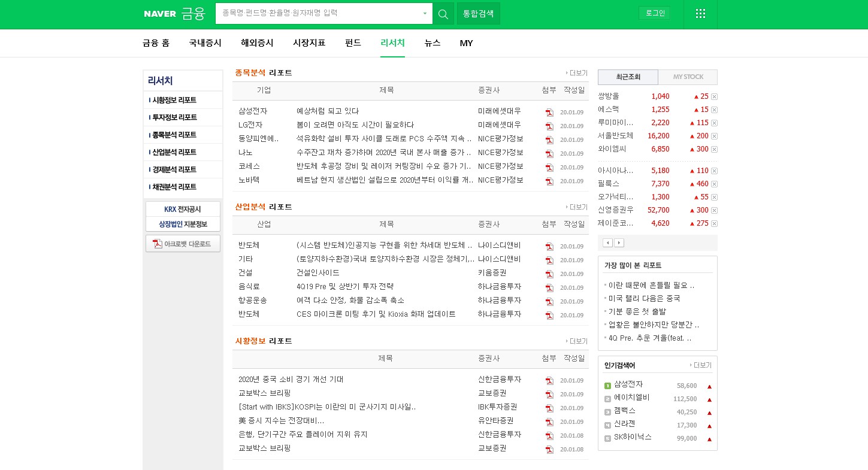This screenshot has width=868, height=470.
Task: Remove 쌍방울 from recent stocks list
Action: tap(714, 96)
